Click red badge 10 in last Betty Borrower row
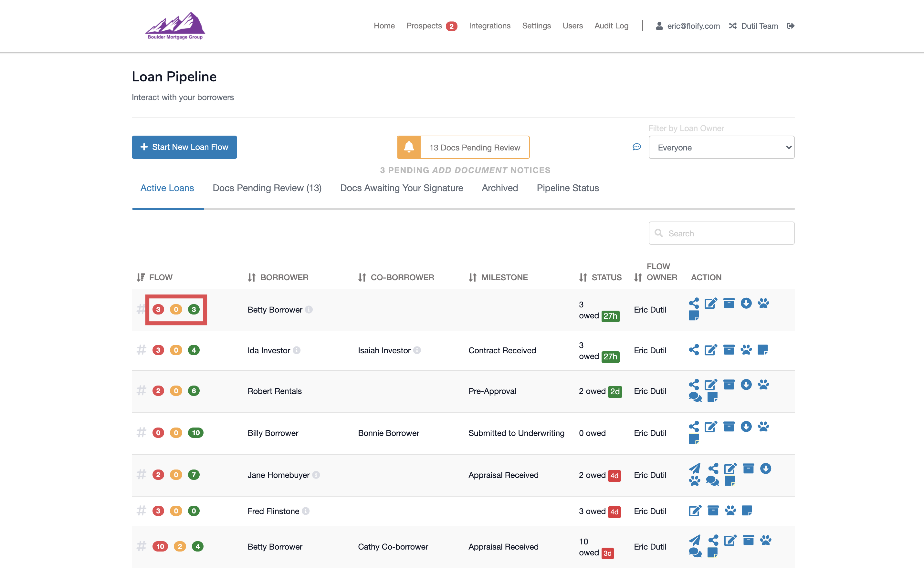 point(160,547)
